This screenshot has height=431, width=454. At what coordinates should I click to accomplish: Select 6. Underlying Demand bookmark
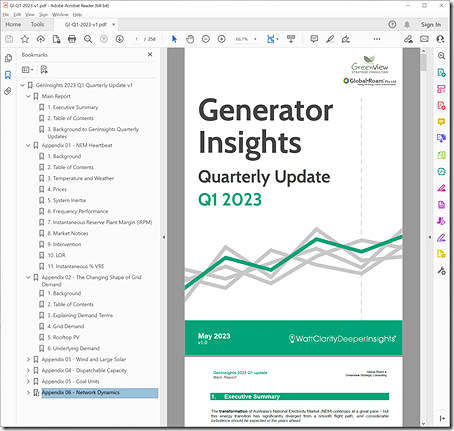pos(73,348)
